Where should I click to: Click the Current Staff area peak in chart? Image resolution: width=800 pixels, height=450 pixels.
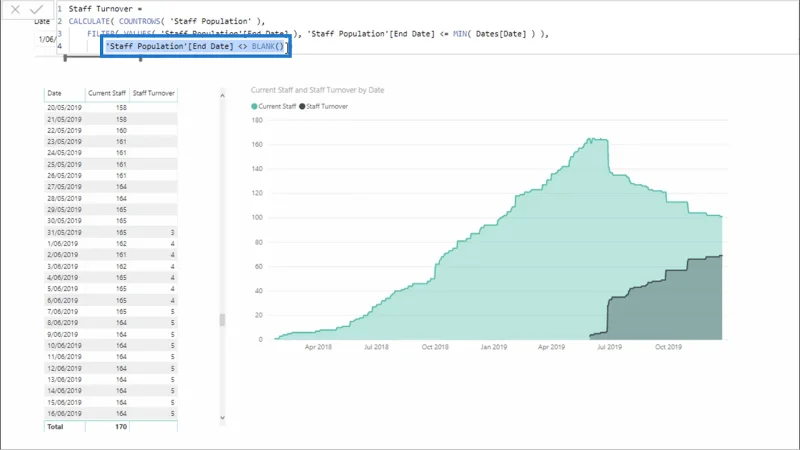592,141
